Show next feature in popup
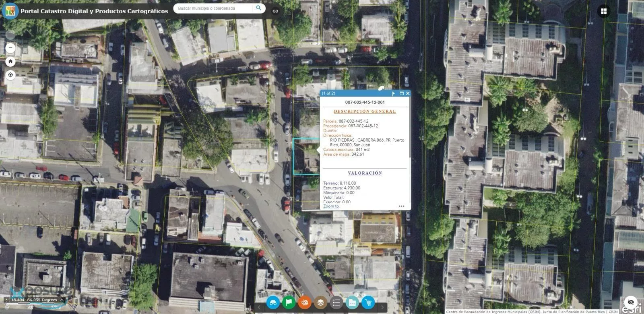644x314 pixels. point(394,93)
